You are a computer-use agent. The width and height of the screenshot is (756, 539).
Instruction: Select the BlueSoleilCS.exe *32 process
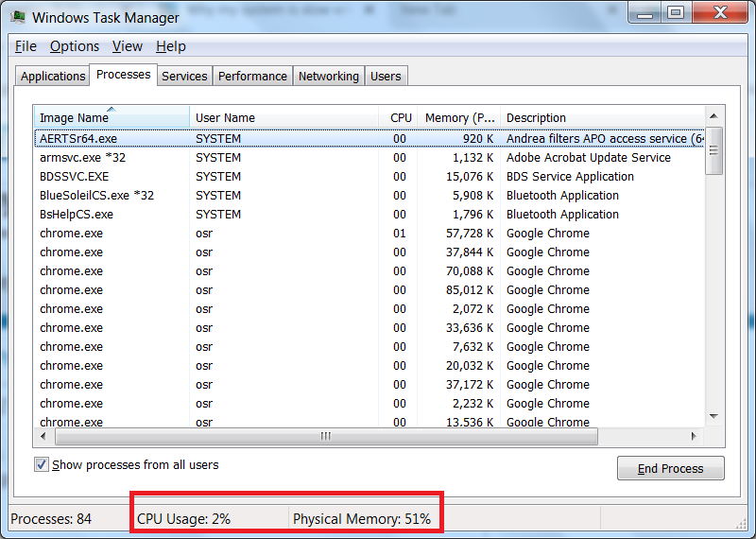(x=369, y=196)
